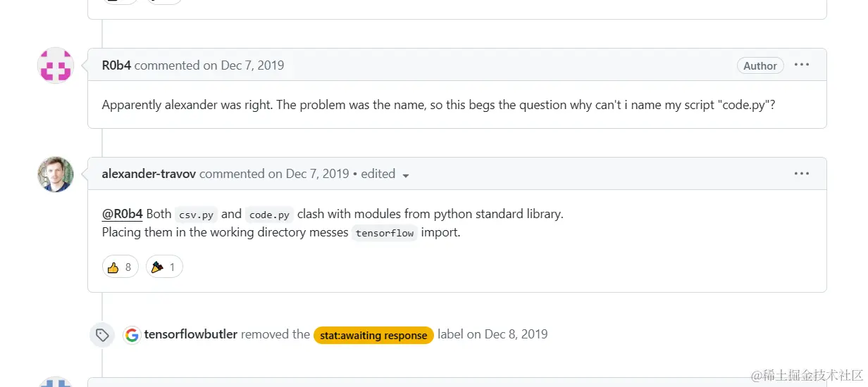Toggle the party popper reaction with 1 vote

pyautogui.click(x=164, y=267)
